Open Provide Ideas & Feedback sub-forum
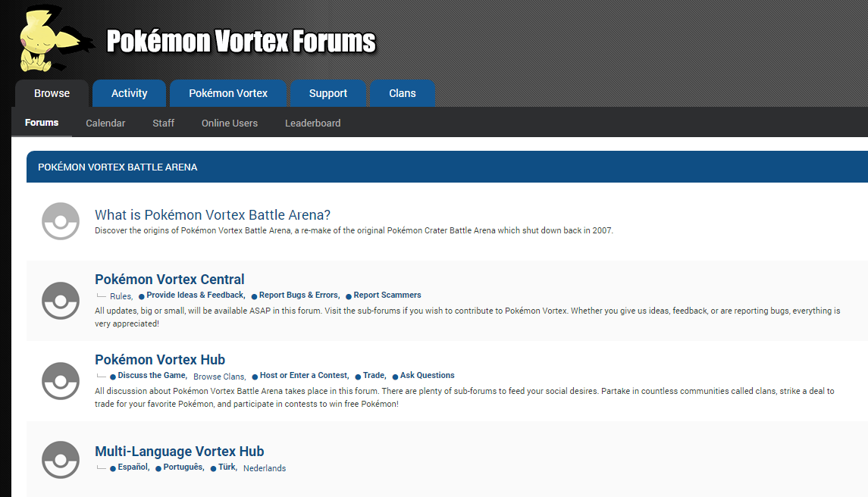This screenshot has width=868, height=497. point(196,295)
